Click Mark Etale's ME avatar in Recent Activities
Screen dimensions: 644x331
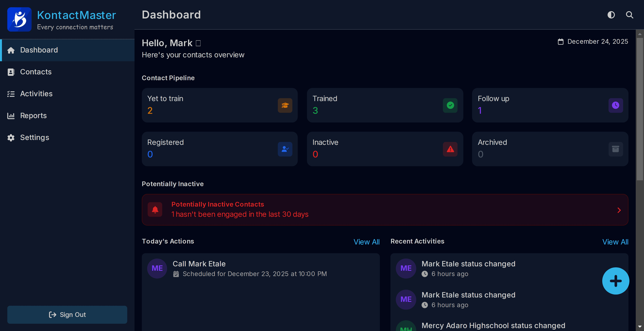pyautogui.click(x=406, y=268)
